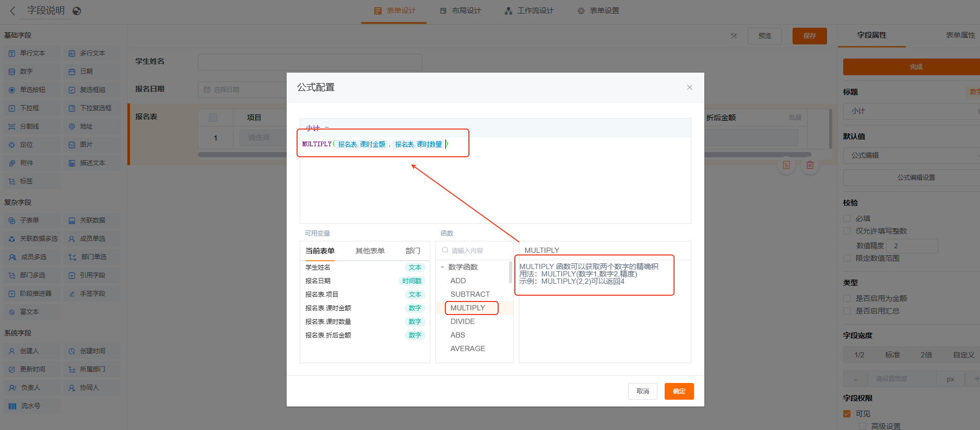The height and width of the screenshot is (430, 980).
Task: Enable the 仅允许填写整数 checkbox
Action: point(847,231)
